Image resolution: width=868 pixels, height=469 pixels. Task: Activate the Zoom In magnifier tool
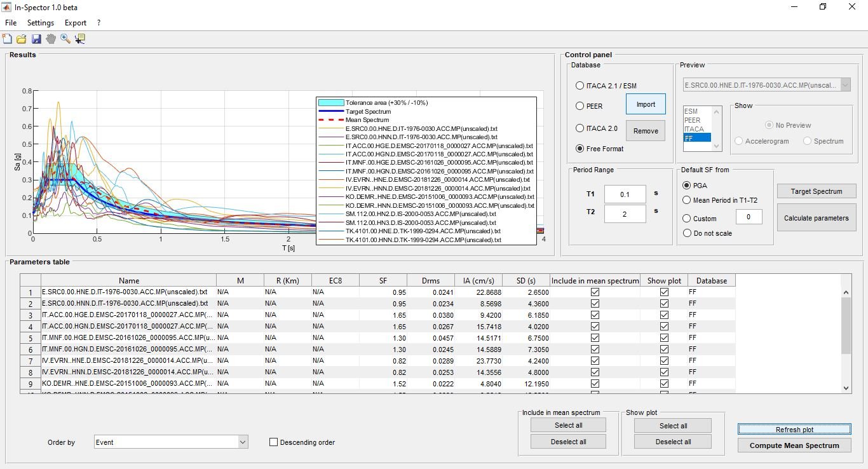pyautogui.click(x=65, y=38)
